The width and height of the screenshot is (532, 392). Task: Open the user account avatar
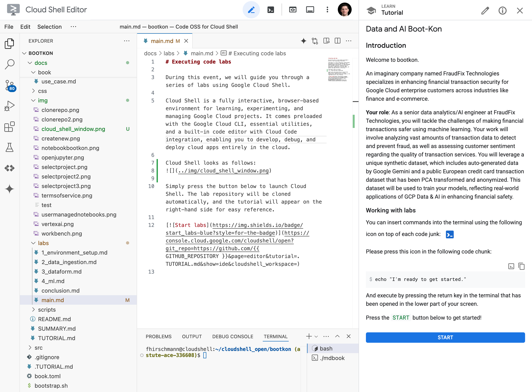(345, 10)
